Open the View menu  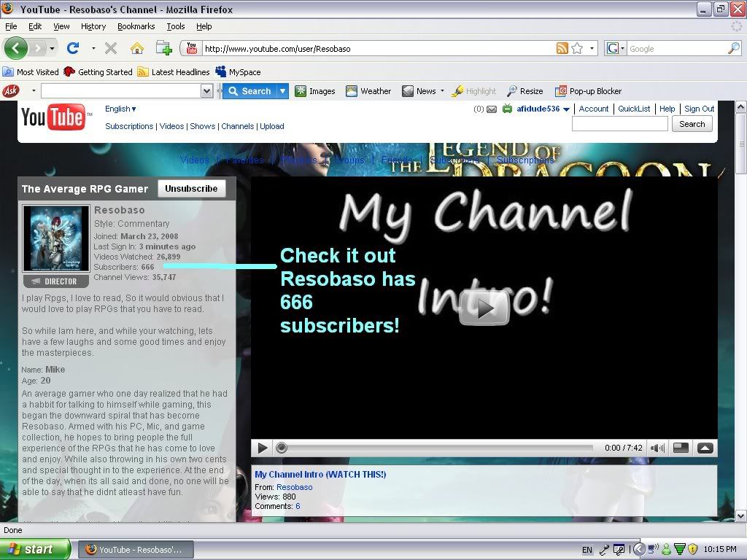click(x=61, y=26)
